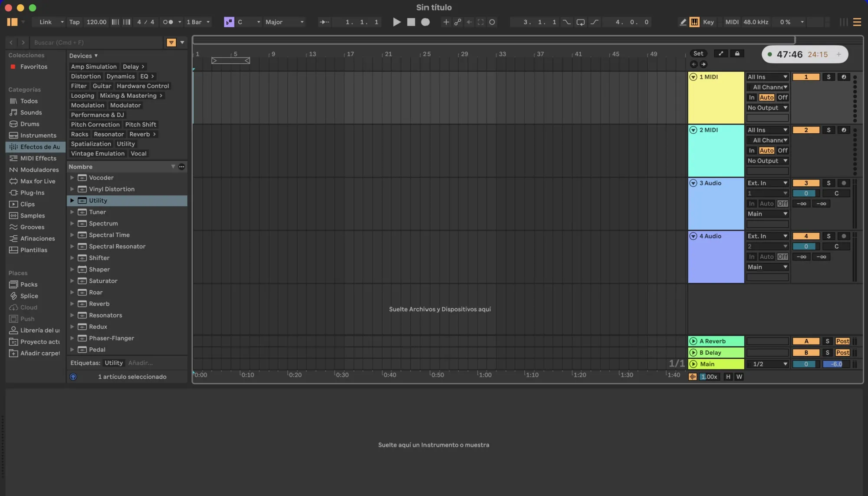This screenshot has width=868, height=496.
Task: Click the Vintage Emulation filter tag
Action: coord(98,154)
